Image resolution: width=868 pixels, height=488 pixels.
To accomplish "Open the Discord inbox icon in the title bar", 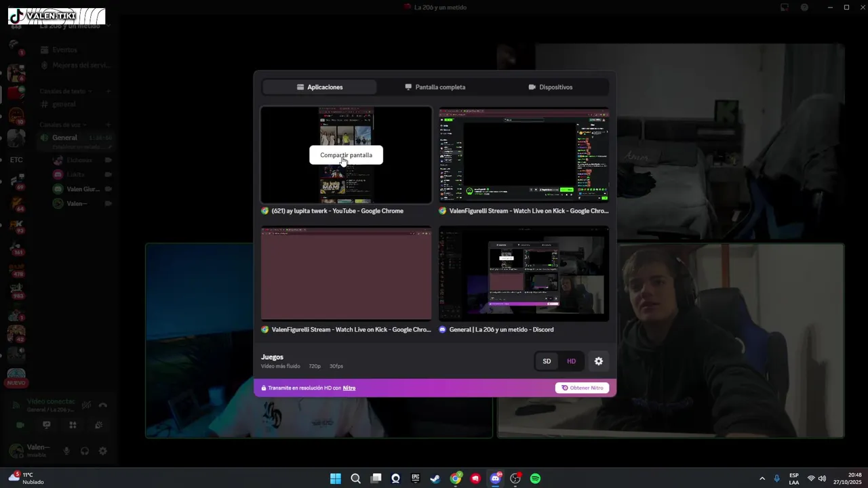I will coord(785,7).
